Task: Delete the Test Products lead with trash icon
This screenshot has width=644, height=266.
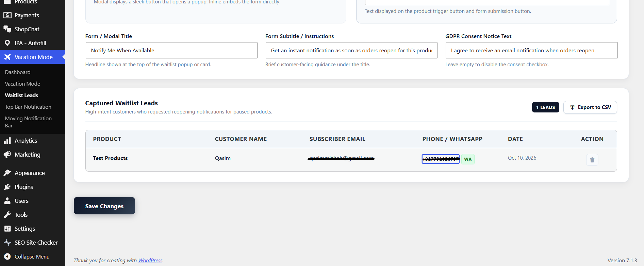Action: tap(592, 160)
